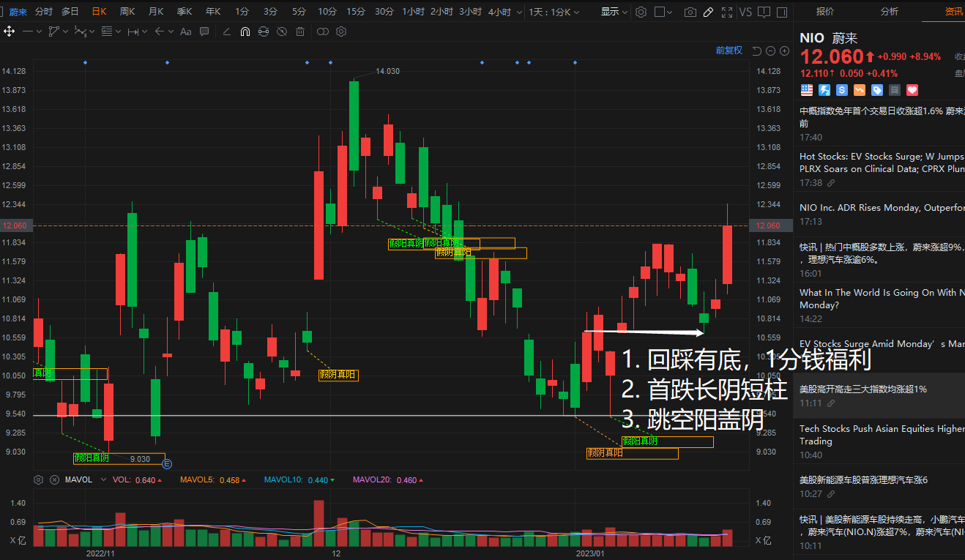
Task: Open VS stock comparison
Action: point(745,12)
